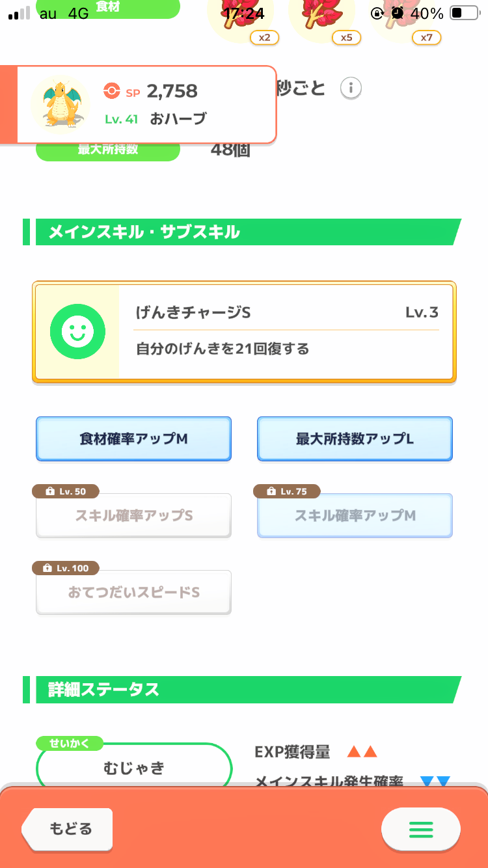
Task: Select the 食材確率アップM sub skill
Action: (x=133, y=439)
